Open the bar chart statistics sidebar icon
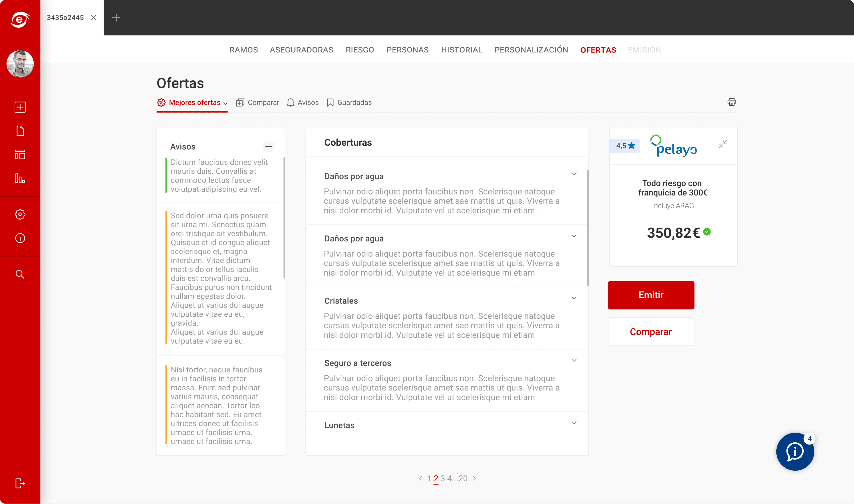Image resolution: width=854 pixels, height=504 pixels. click(20, 178)
